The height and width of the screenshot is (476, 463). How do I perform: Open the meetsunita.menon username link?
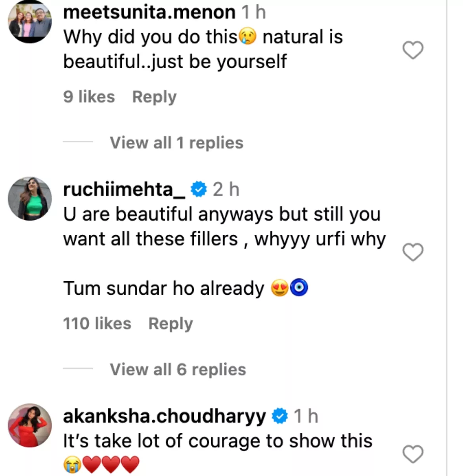(149, 12)
